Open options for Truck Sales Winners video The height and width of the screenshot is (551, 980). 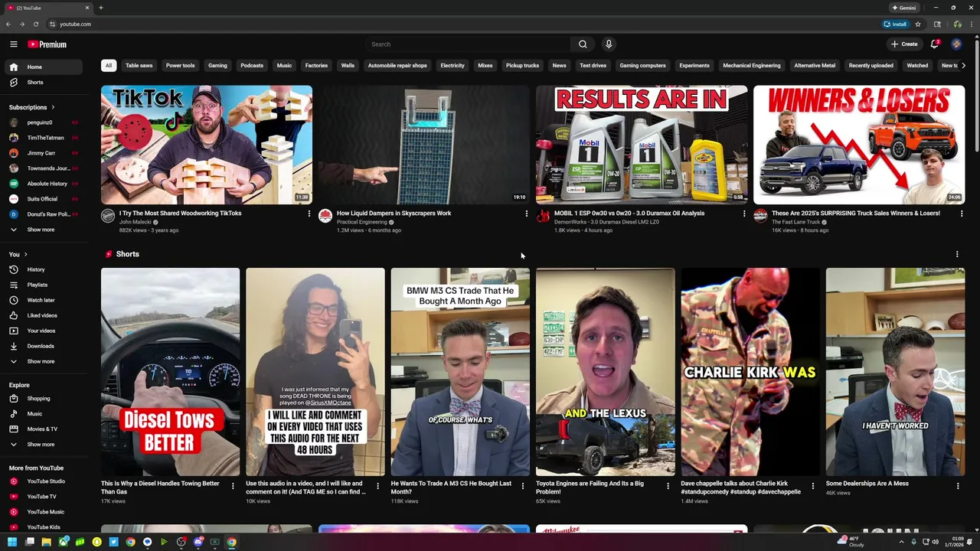click(961, 214)
